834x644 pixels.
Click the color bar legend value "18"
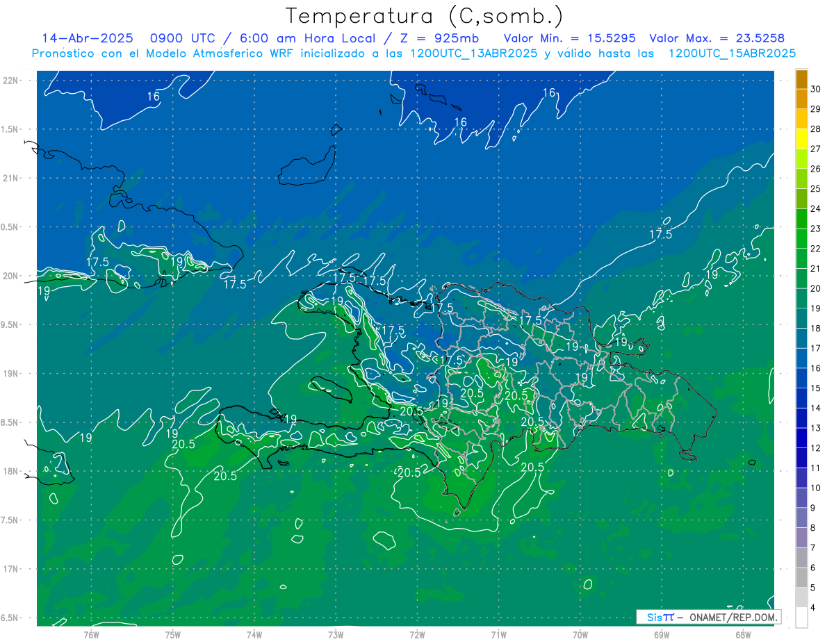click(x=816, y=329)
